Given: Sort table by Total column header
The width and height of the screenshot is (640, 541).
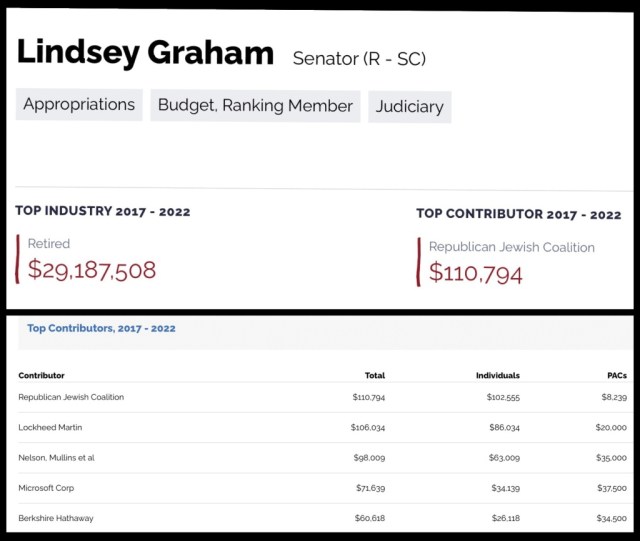Looking at the screenshot, I should [x=374, y=375].
